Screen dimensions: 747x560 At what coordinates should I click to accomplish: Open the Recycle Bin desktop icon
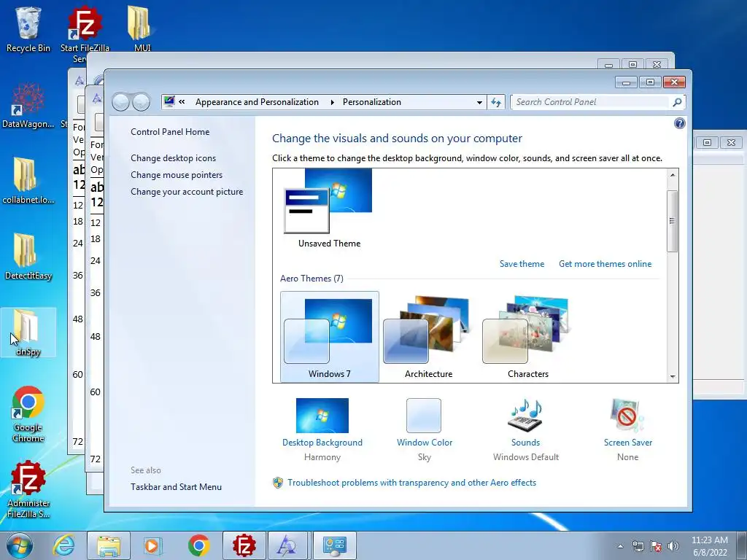(28, 28)
